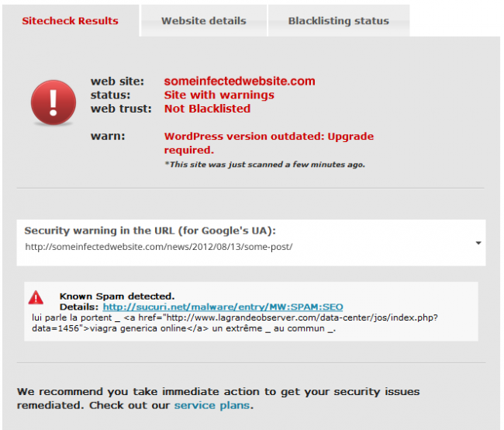Switch to the Website details tab
Viewport: 504px width, 430px height.
[x=204, y=21]
